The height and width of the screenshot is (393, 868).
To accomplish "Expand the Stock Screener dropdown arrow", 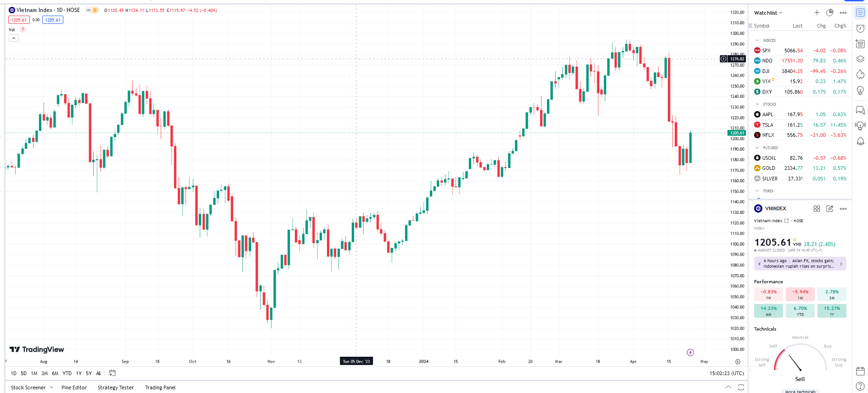I will 51,387.
